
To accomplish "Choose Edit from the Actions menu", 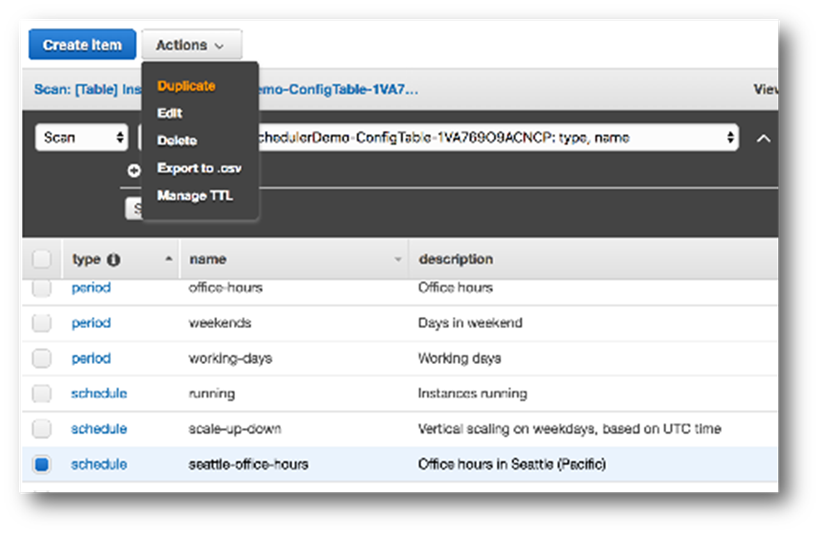I will 169,113.
